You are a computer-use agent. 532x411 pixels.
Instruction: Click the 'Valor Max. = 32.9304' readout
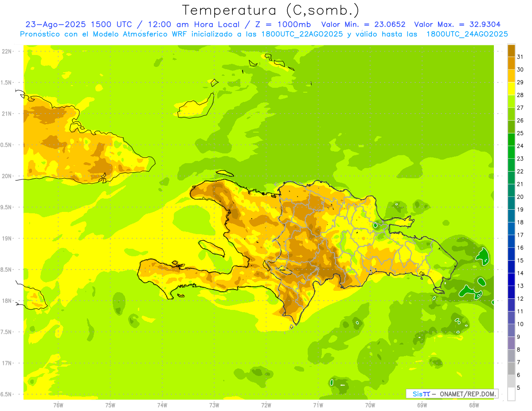(x=458, y=24)
